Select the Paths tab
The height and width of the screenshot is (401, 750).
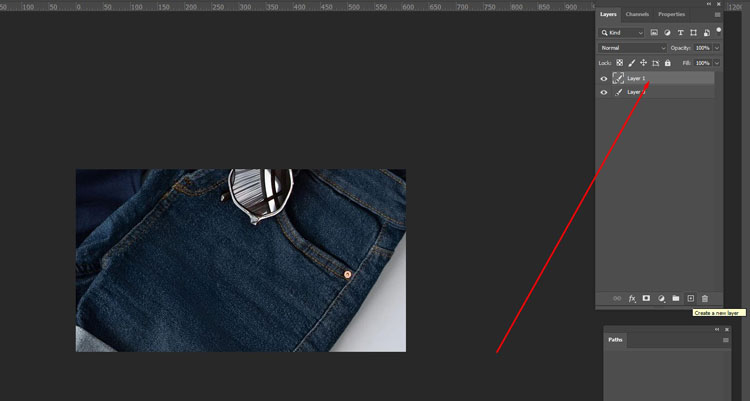pyautogui.click(x=615, y=340)
